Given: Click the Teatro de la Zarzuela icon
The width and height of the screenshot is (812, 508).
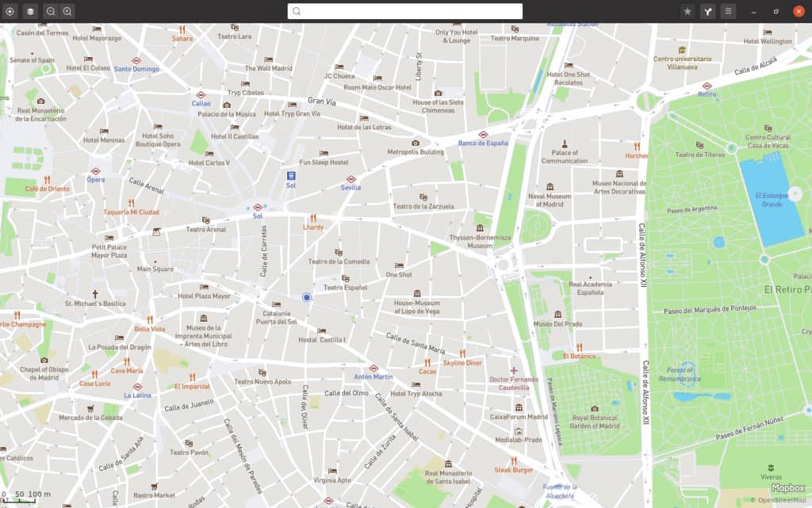Looking at the screenshot, I should pos(423,197).
